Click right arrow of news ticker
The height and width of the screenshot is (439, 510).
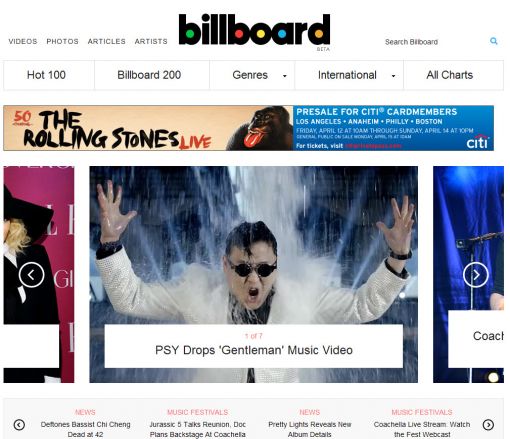click(488, 425)
